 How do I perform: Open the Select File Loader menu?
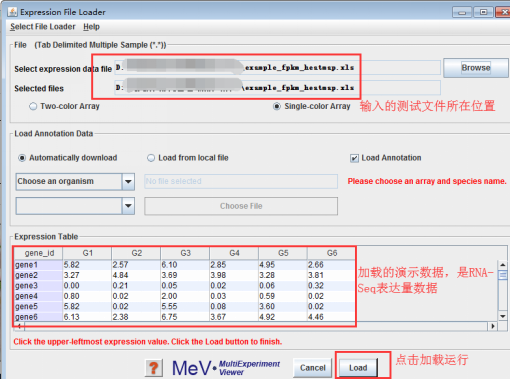[43, 27]
